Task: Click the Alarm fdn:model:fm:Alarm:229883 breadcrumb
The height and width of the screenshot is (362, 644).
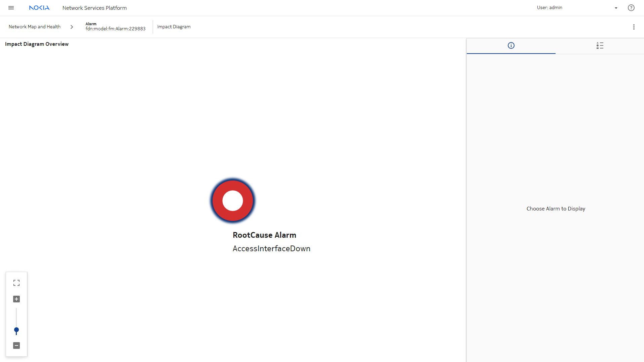Action: 115,27
